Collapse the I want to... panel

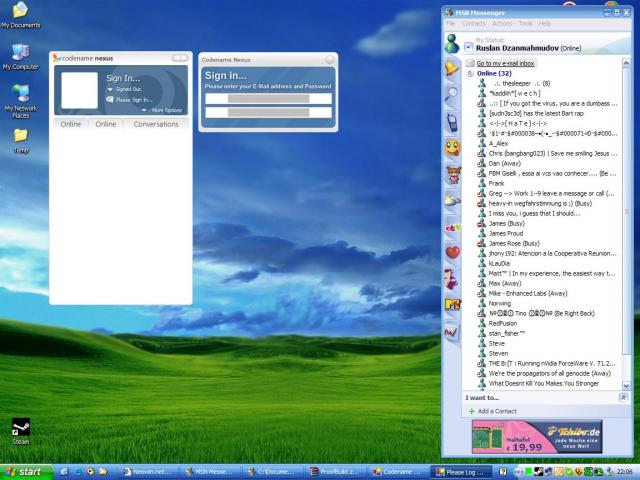(623, 397)
